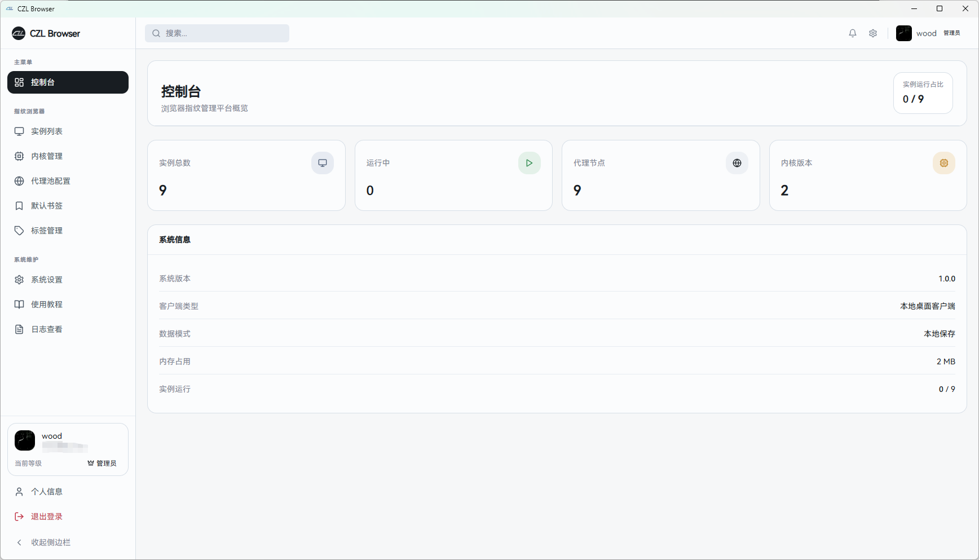Open 使用教程 in sidebar
The width and height of the screenshot is (979, 560).
[68, 305]
